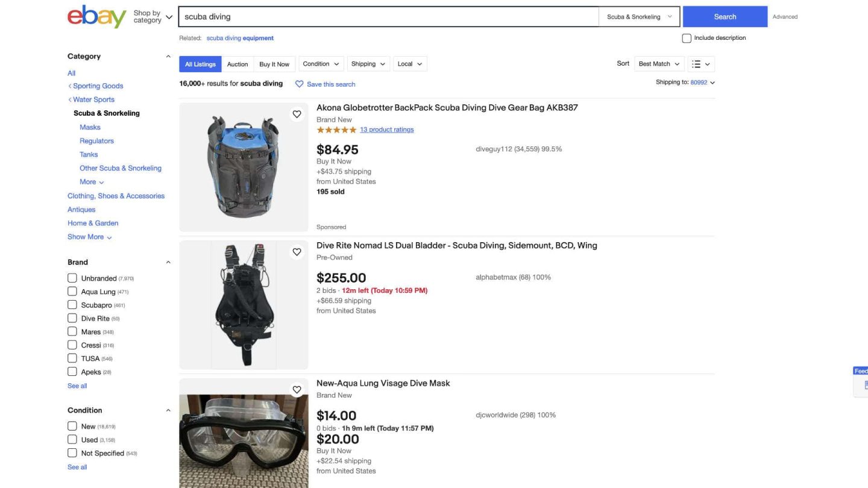Image resolution: width=868 pixels, height=488 pixels.
Task: Open the Shipping to 80992 dropdown
Action: coord(699,82)
